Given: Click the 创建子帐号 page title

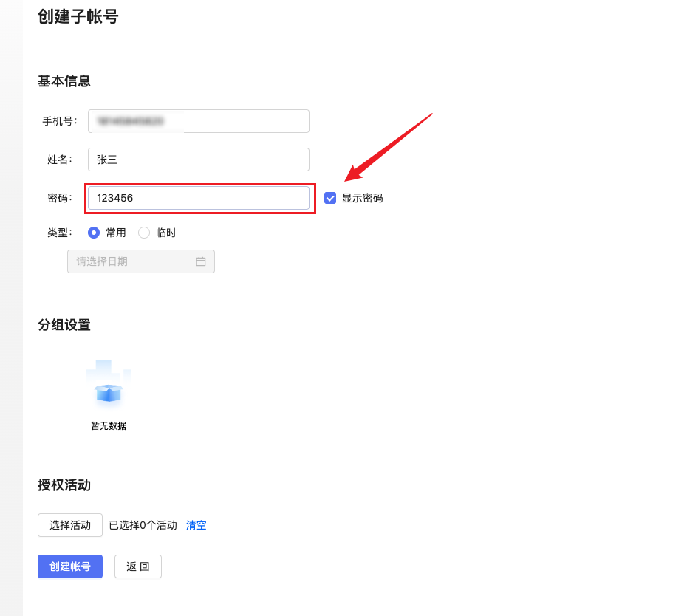Looking at the screenshot, I should pyautogui.click(x=78, y=16).
